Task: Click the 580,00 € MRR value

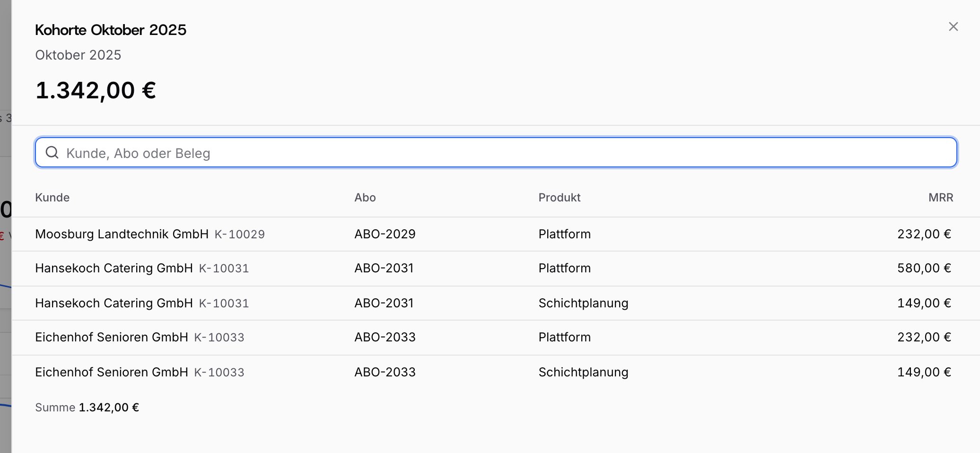Action: [x=924, y=268]
